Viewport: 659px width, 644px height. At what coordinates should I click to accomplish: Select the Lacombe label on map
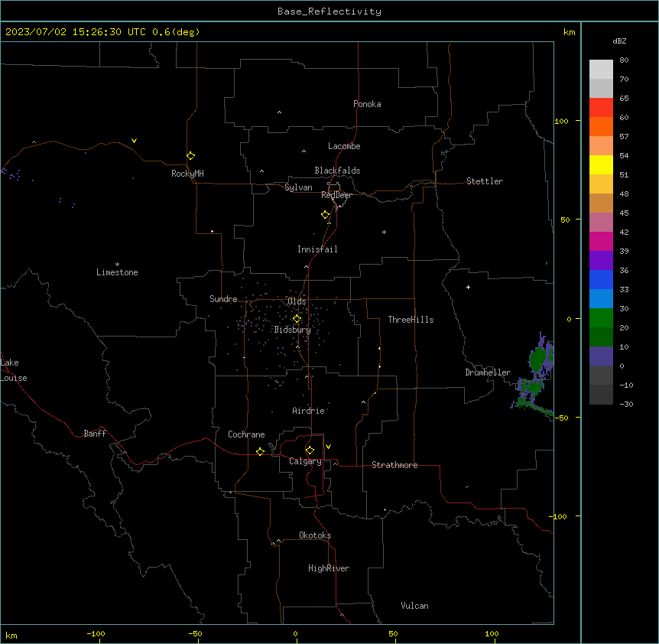(344, 146)
